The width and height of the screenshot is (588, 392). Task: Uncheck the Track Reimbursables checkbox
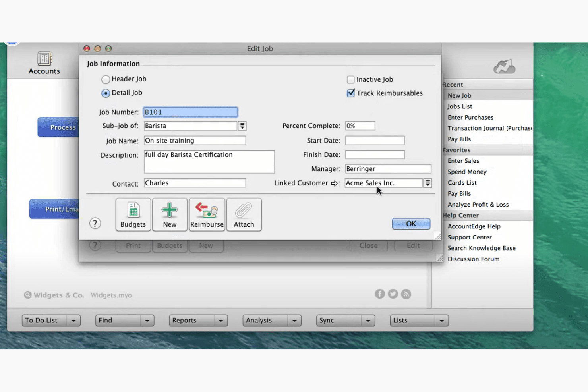click(x=350, y=93)
